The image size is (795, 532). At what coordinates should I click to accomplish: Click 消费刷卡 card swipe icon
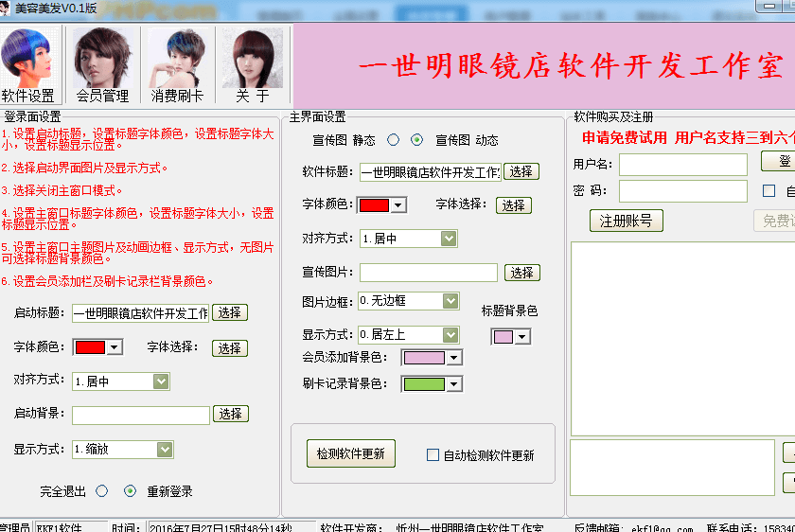[176, 64]
